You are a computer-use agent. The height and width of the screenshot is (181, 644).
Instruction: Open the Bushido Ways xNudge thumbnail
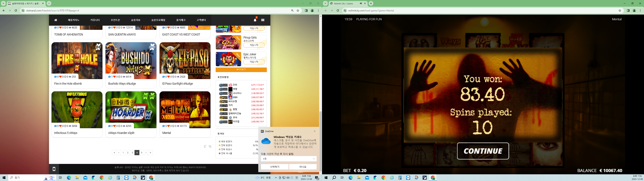pyautogui.click(x=131, y=61)
